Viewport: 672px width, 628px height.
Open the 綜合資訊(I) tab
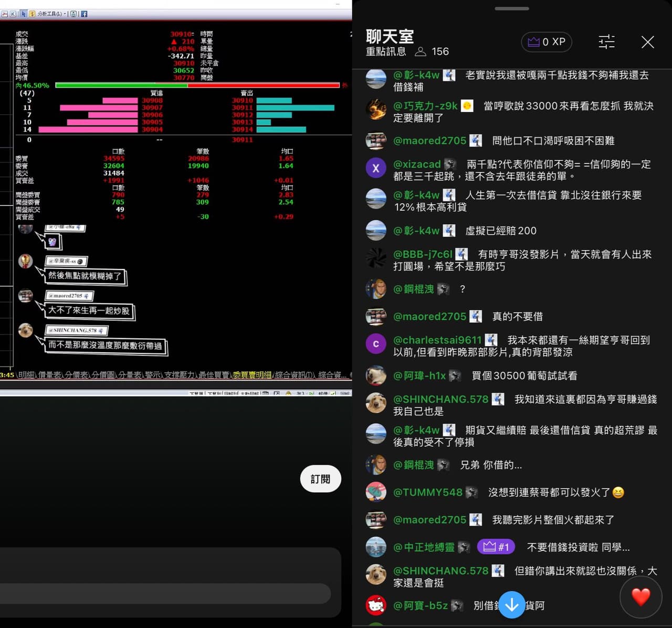[x=295, y=375]
